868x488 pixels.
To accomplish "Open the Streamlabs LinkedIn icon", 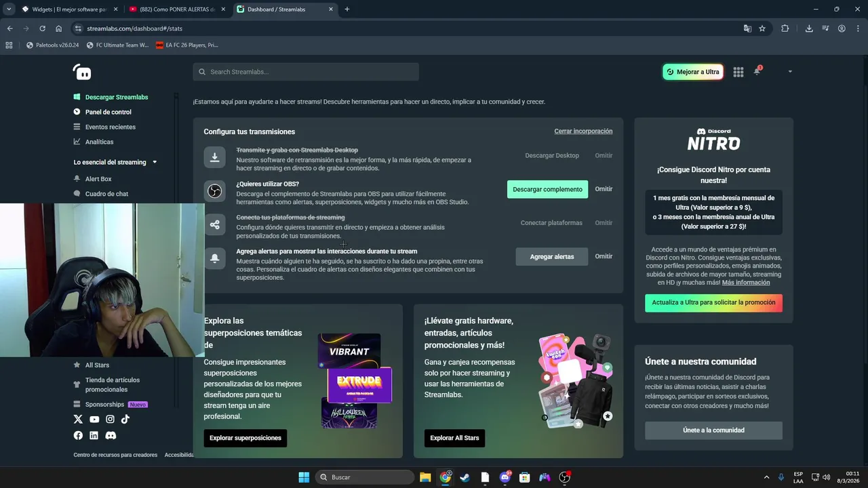I will (x=94, y=435).
